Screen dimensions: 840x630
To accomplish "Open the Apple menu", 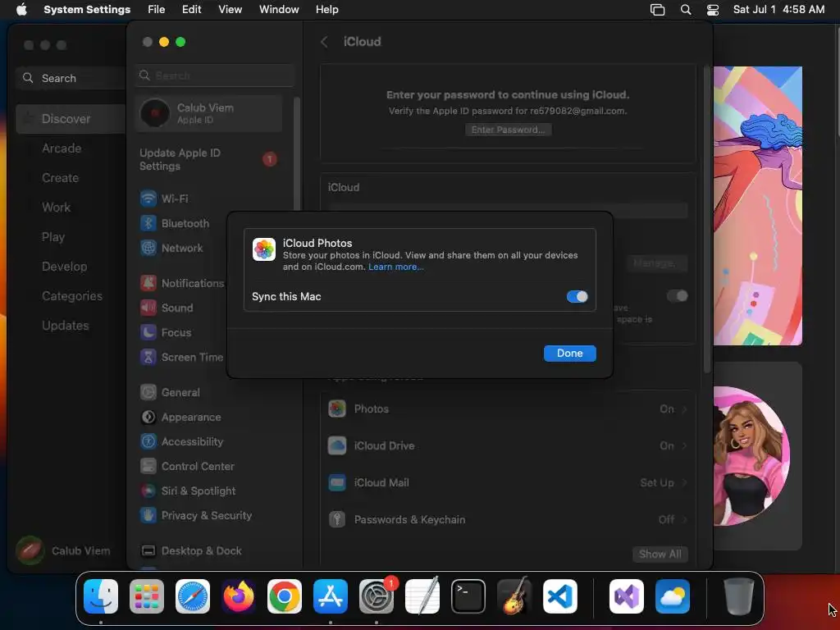I will click(x=21, y=10).
